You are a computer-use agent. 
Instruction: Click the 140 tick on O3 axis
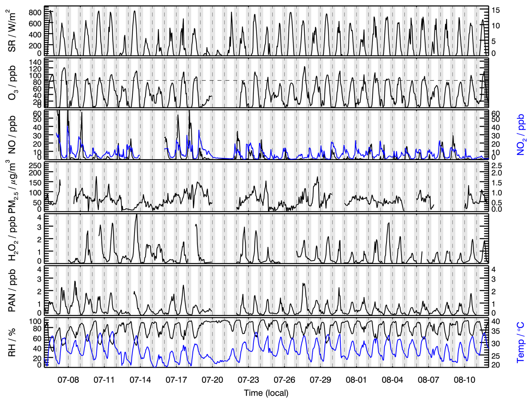click(35, 62)
